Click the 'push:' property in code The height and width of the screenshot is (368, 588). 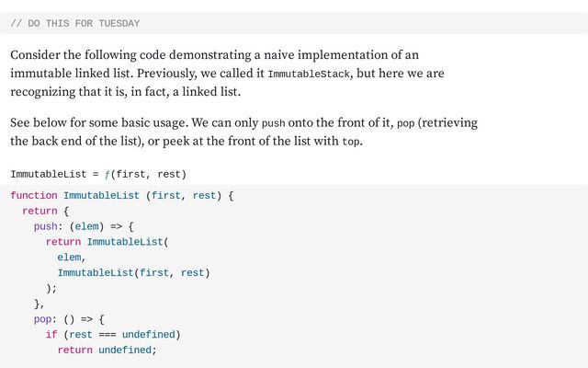click(46, 226)
